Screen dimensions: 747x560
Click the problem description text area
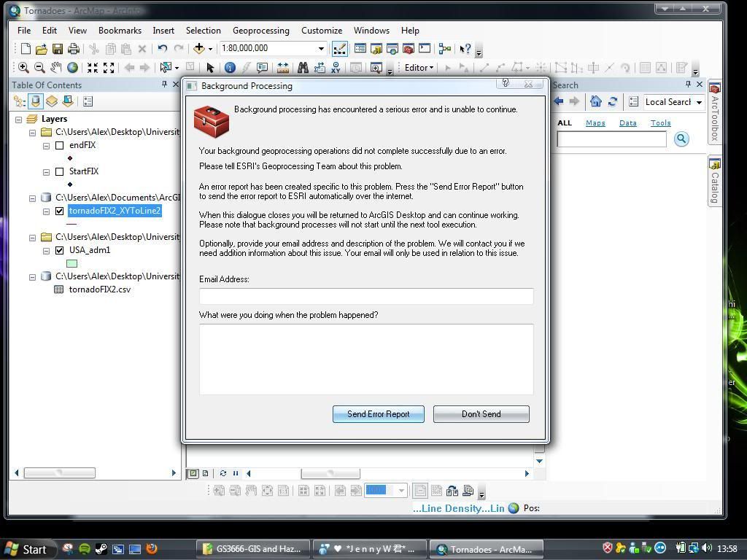point(366,359)
